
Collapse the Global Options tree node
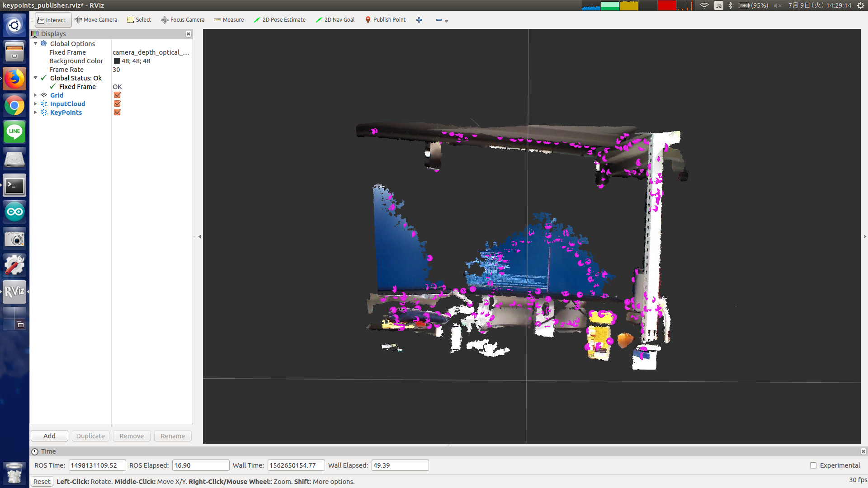pos(36,43)
